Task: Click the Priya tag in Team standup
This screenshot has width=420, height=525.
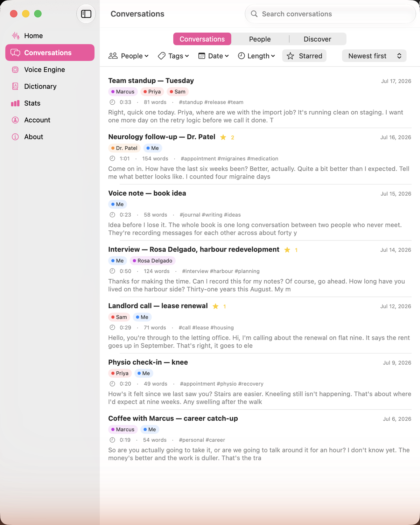Action: 152,92
